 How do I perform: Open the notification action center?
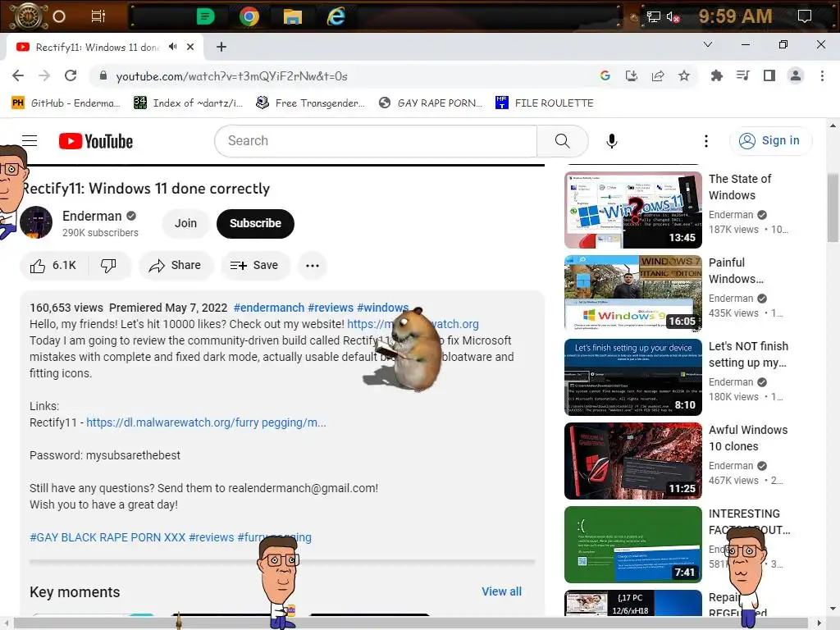pos(804,16)
